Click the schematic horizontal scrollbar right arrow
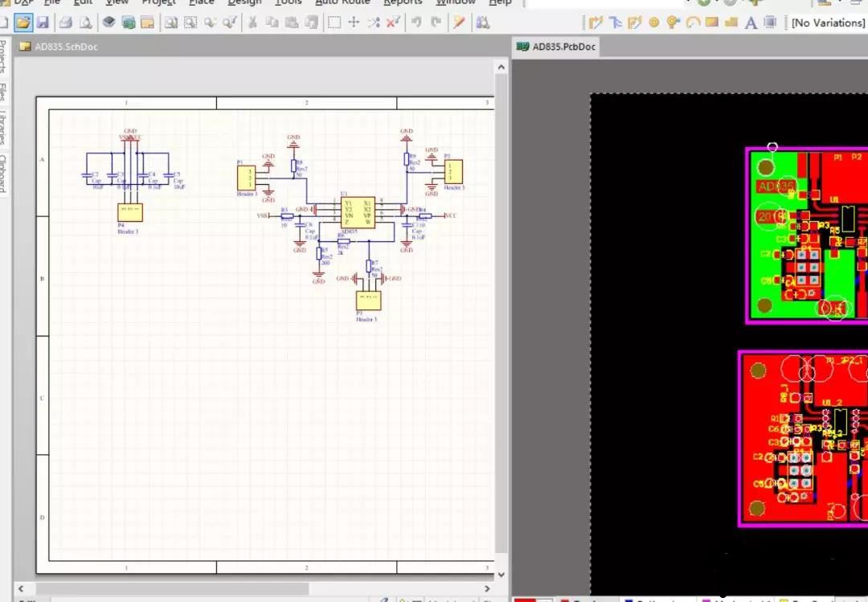Viewport: 868px width, 602px height. tap(488, 588)
